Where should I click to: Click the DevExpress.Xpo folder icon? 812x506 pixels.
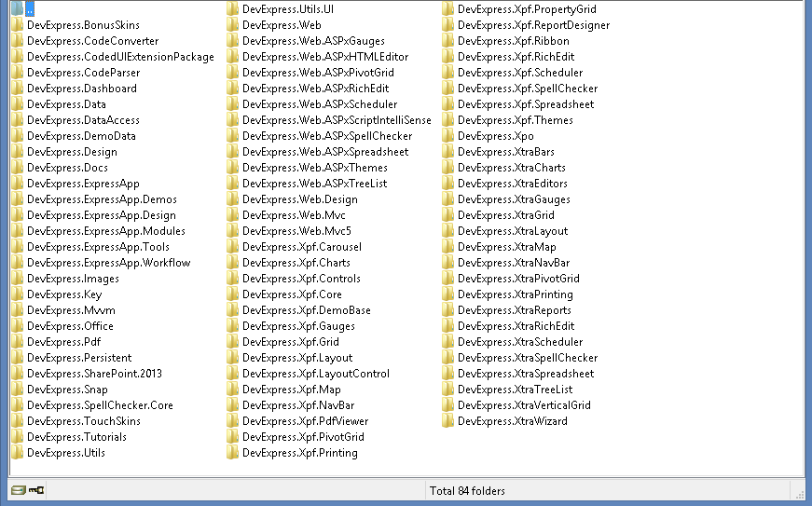point(448,136)
